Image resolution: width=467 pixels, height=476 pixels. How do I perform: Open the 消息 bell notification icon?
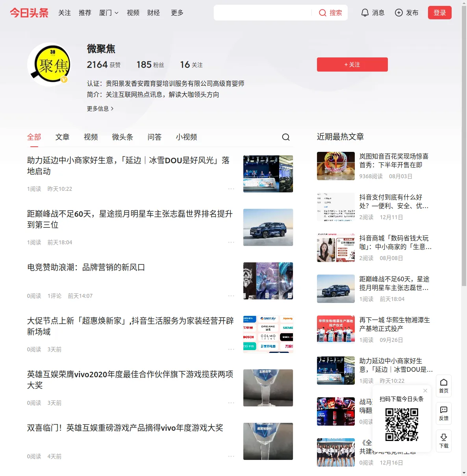point(365,13)
